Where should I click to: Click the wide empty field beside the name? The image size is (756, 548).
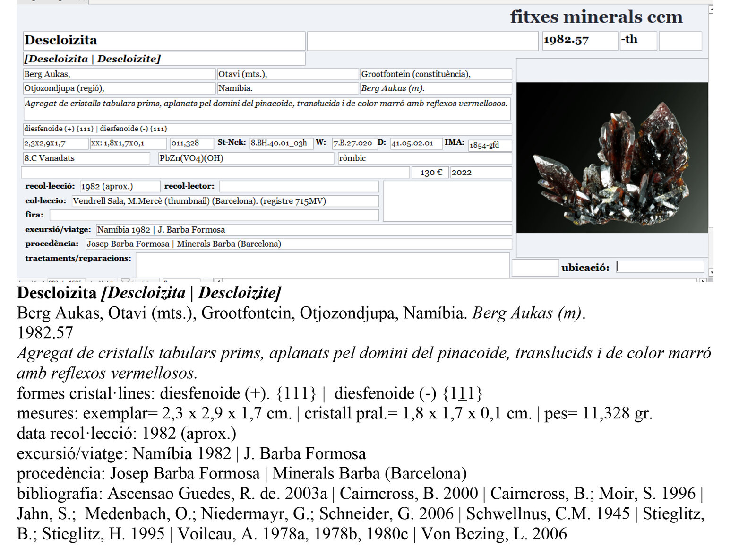423,41
